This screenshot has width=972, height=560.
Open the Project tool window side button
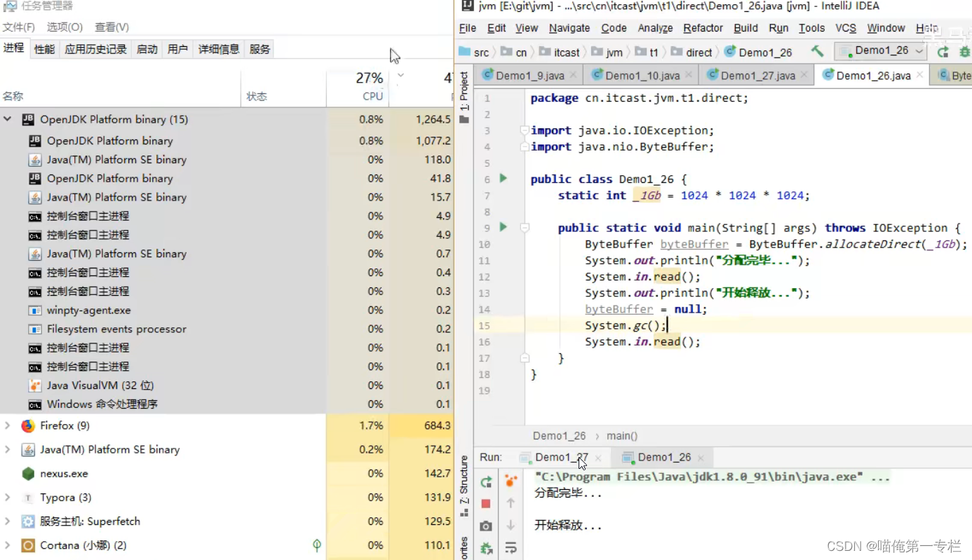[464, 98]
